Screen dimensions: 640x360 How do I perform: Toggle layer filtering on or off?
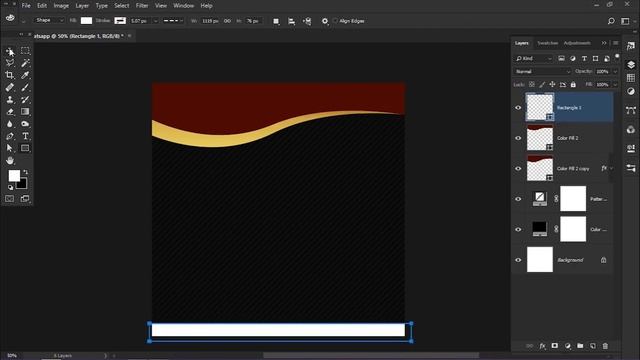point(617,57)
